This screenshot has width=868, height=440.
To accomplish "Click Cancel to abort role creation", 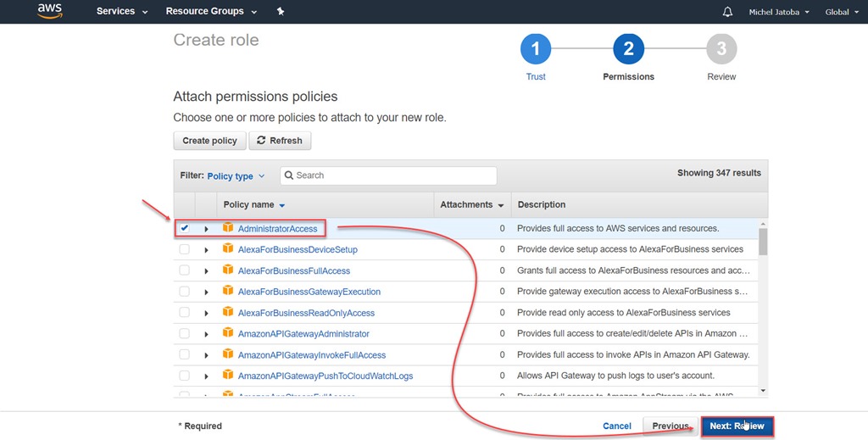I will 617,426.
